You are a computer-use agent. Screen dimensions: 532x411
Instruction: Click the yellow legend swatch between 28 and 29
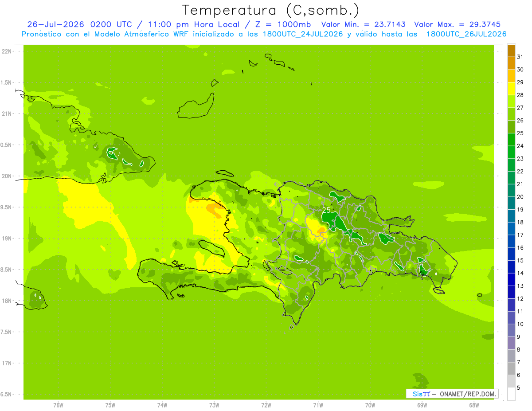pos(511,89)
